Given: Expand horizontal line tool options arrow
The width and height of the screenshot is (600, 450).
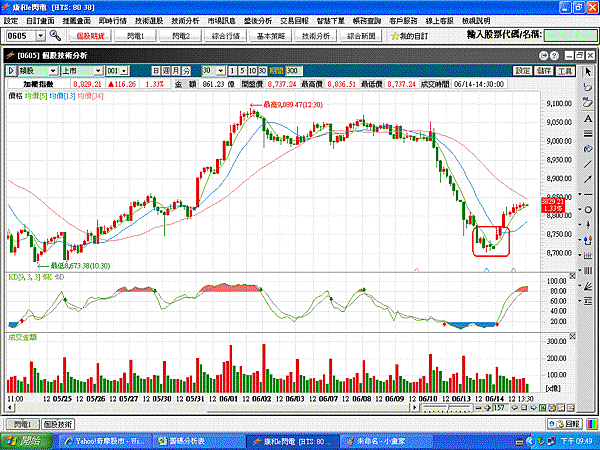Looking at the screenshot, I should click(x=580, y=194).
